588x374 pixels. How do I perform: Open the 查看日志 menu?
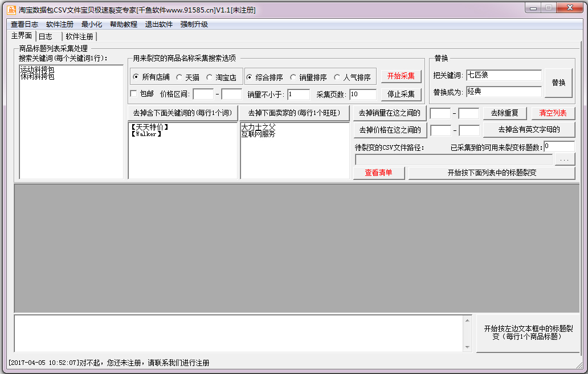pos(24,24)
